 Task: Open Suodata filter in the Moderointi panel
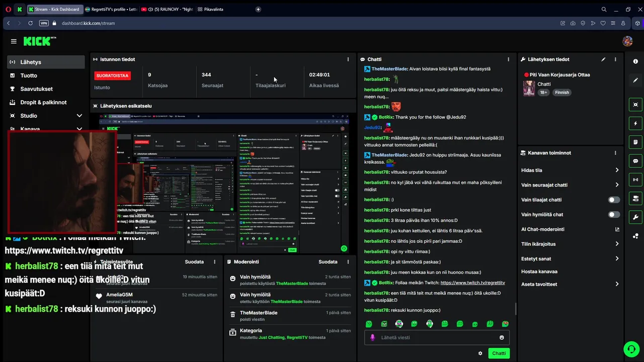[x=328, y=262]
